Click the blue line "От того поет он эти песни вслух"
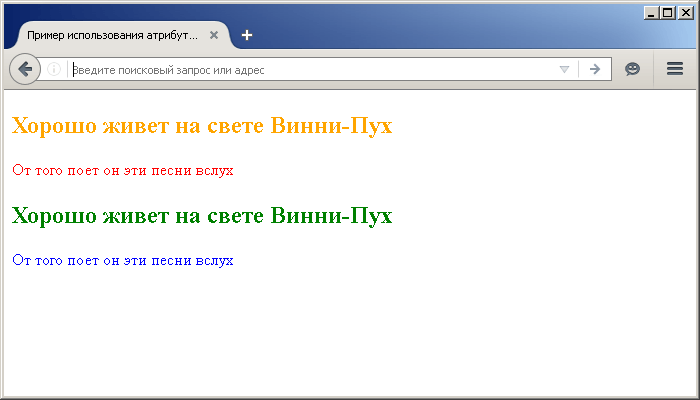Image resolution: width=700 pixels, height=400 pixels. click(123, 260)
